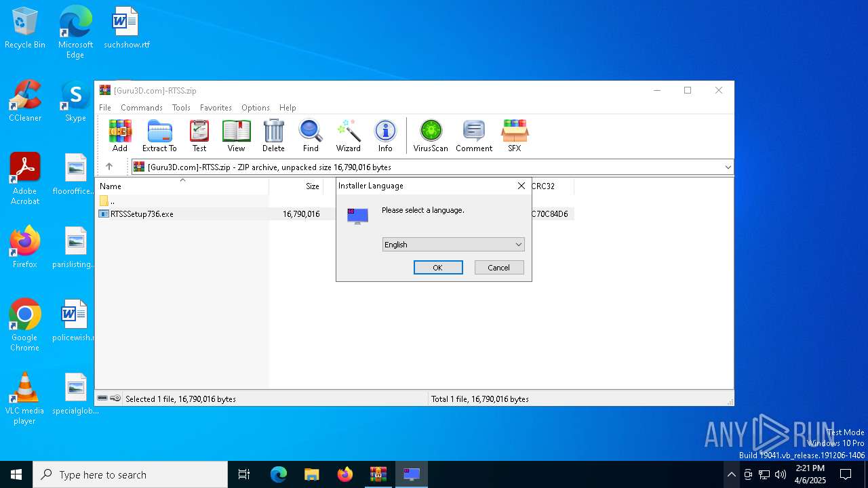Click the network icon in system tray
This screenshot has height=488, width=868.
[x=764, y=474]
